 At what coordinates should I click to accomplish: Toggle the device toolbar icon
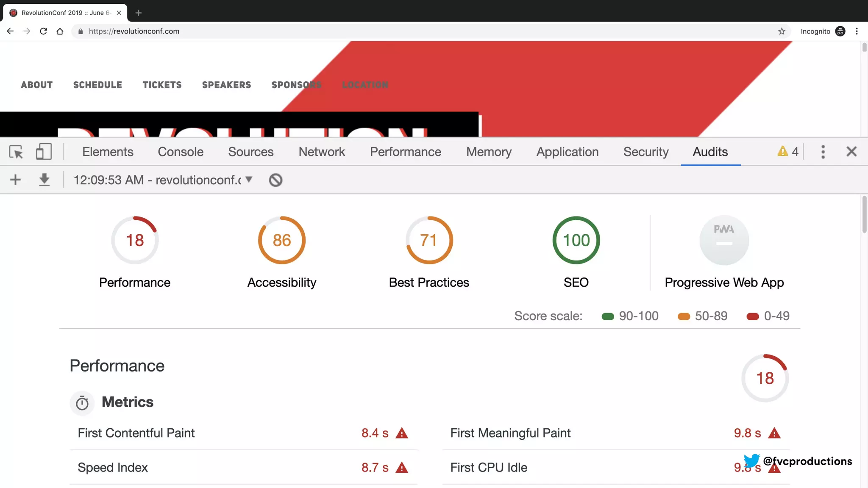click(44, 152)
